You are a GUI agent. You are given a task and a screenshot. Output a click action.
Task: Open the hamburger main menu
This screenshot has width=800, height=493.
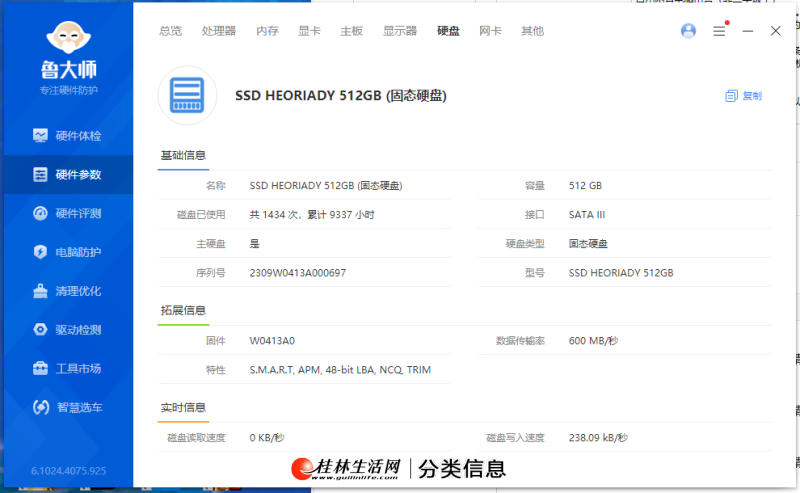tap(719, 31)
